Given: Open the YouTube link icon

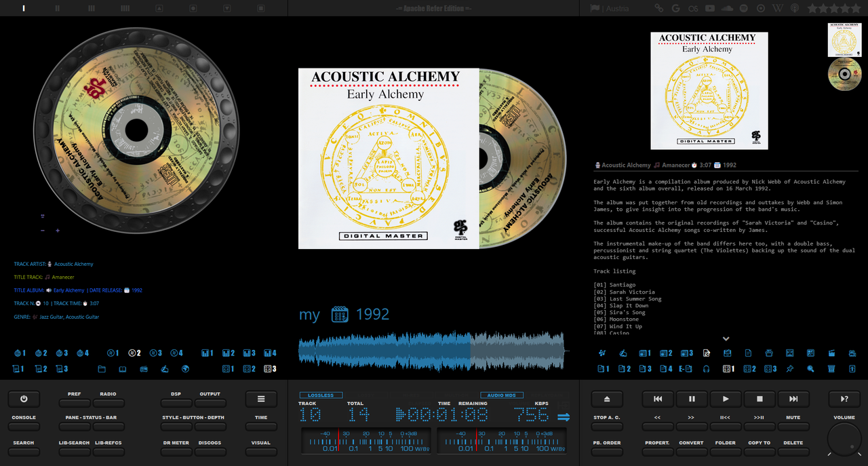Looking at the screenshot, I should [x=710, y=8].
